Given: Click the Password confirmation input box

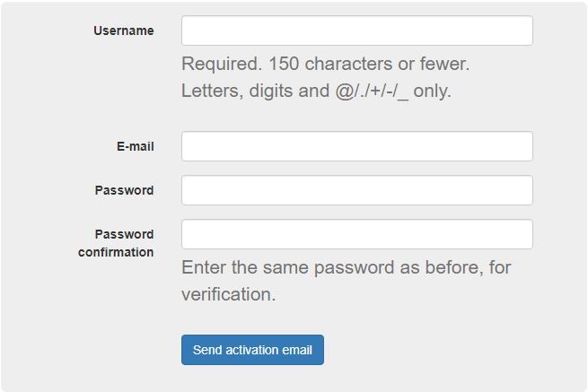Looking at the screenshot, I should coord(356,234).
